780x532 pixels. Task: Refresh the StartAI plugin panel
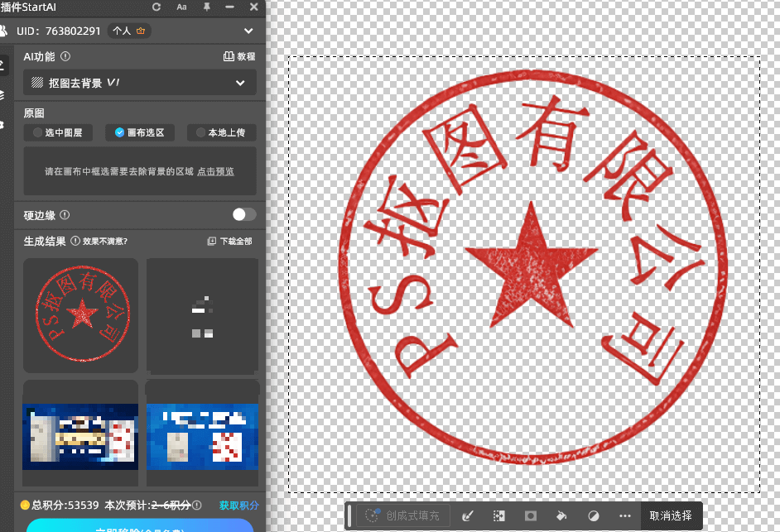pyautogui.click(x=156, y=7)
